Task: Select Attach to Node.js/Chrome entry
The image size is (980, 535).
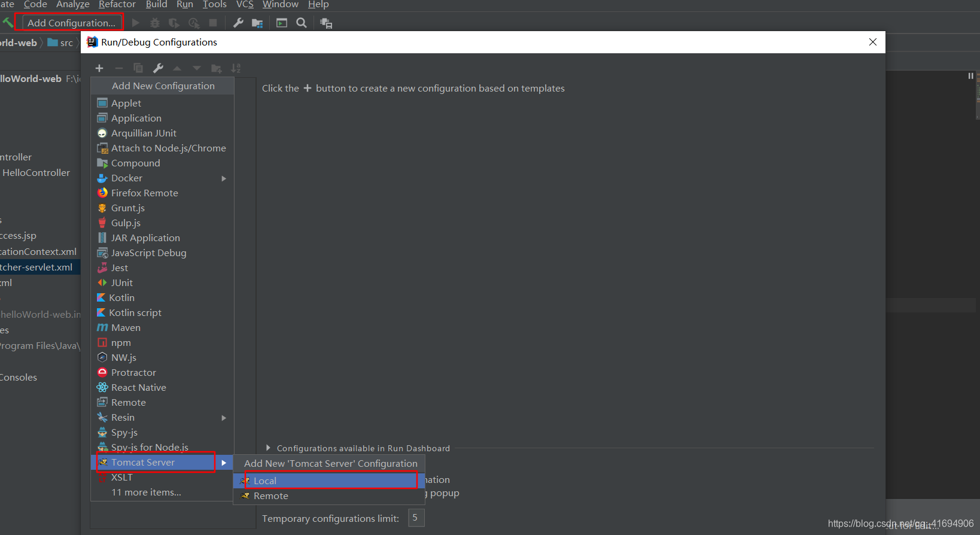Action: (x=162, y=148)
